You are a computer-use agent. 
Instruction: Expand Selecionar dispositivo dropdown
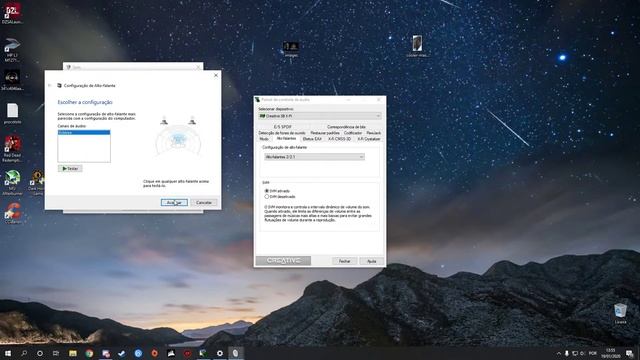pos(320,116)
